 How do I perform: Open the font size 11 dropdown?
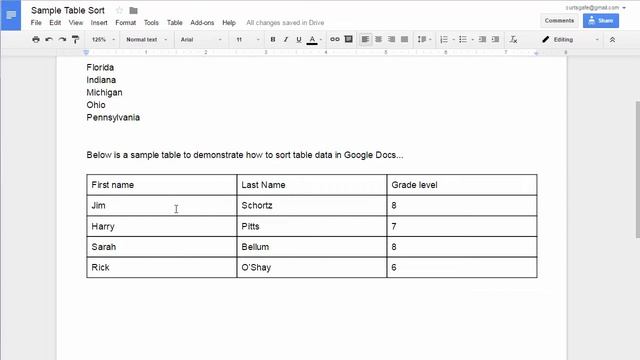[x=247, y=40]
